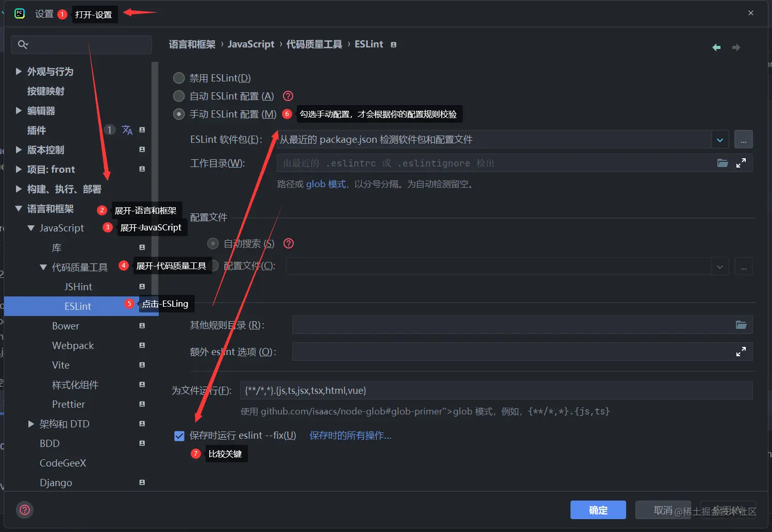Click project marker icon on JSHint row
The image size is (772, 532).
pos(142,287)
